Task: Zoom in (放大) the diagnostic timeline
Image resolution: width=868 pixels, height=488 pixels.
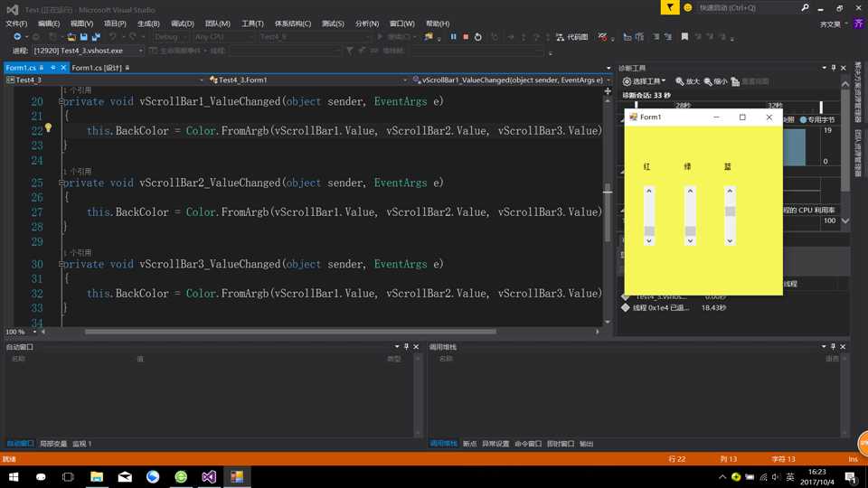Action: tap(687, 81)
